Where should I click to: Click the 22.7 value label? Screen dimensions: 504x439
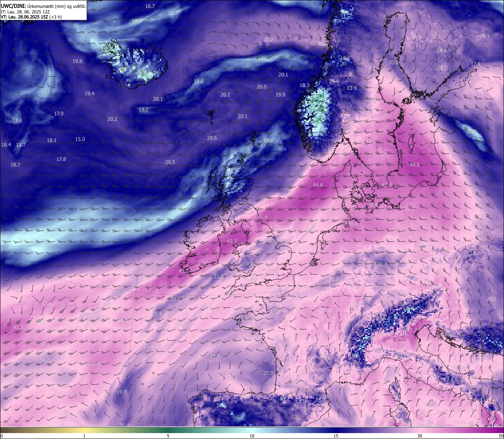tap(176, 299)
